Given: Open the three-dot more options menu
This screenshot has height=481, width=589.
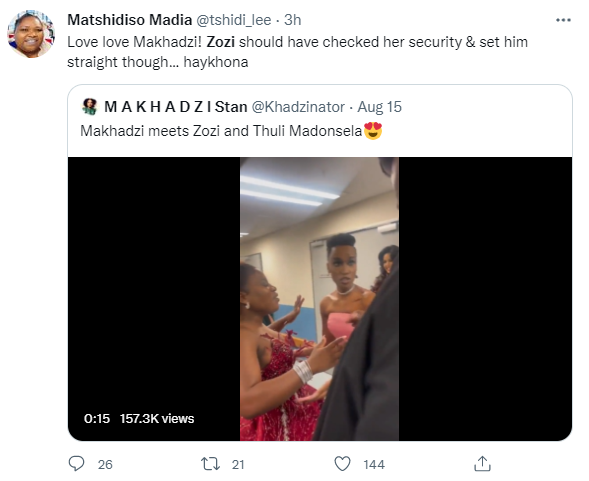Looking at the screenshot, I should pos(563,20).
